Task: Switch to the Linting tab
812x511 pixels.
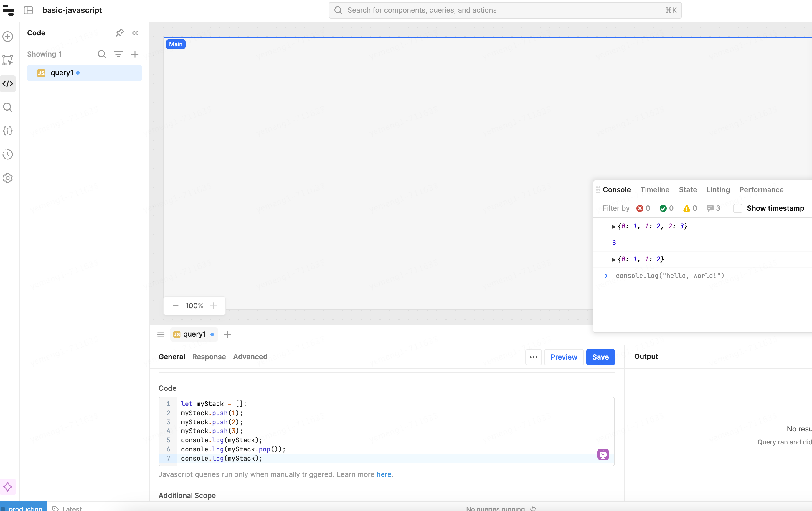Action: (718, 190)
